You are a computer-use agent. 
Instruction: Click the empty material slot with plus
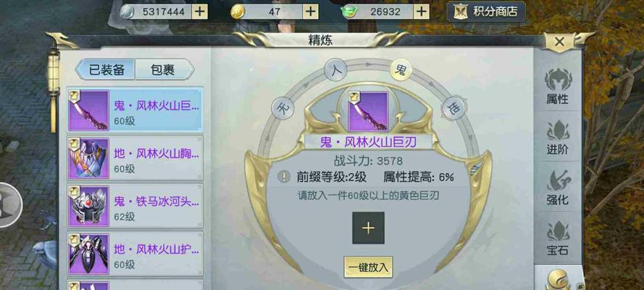(x=369, y=228)
